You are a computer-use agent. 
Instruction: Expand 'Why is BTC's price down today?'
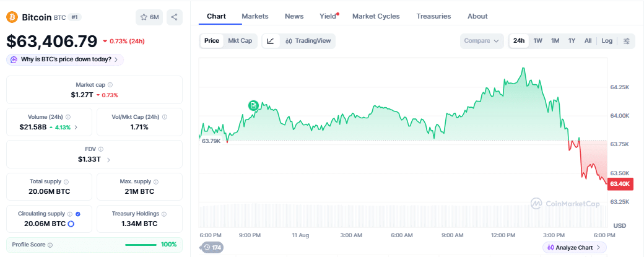pos(65,59)
